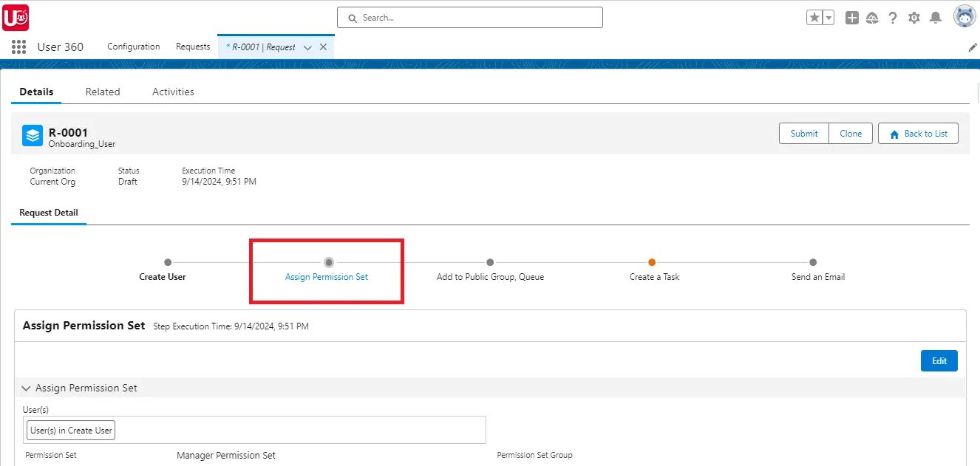Click the favorites star icon
This screenshot has height=466, width=980.
coord(814,16)
